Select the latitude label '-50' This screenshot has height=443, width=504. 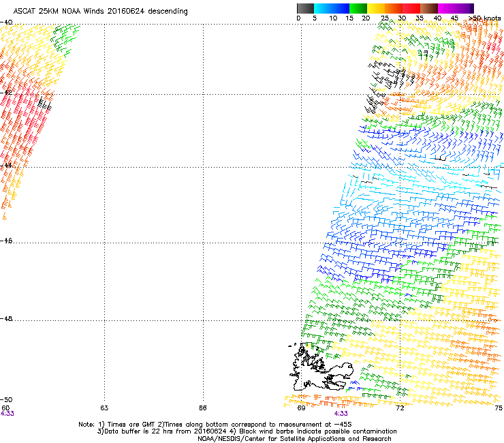point(6,399)
